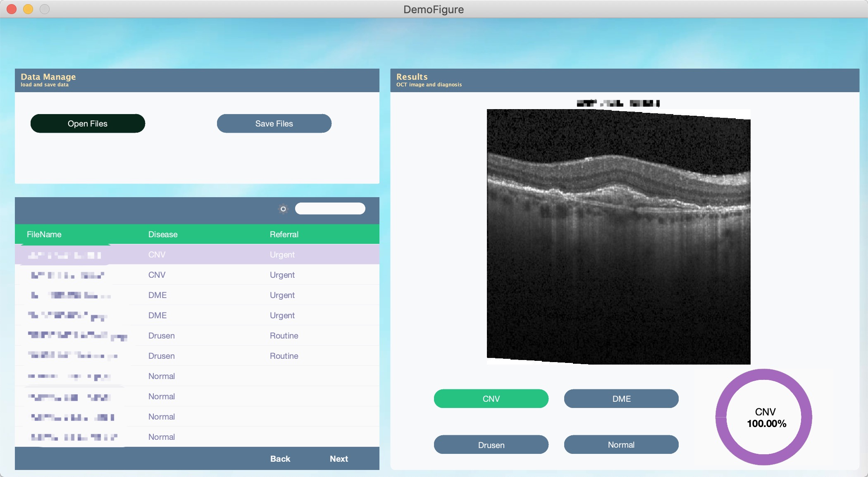Select the last Normal row
The image size is (868, 477).
(197, 437)
